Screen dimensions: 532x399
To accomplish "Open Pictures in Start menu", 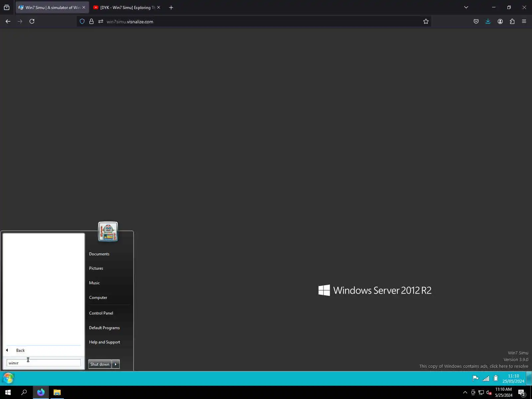I will (96, 268).
